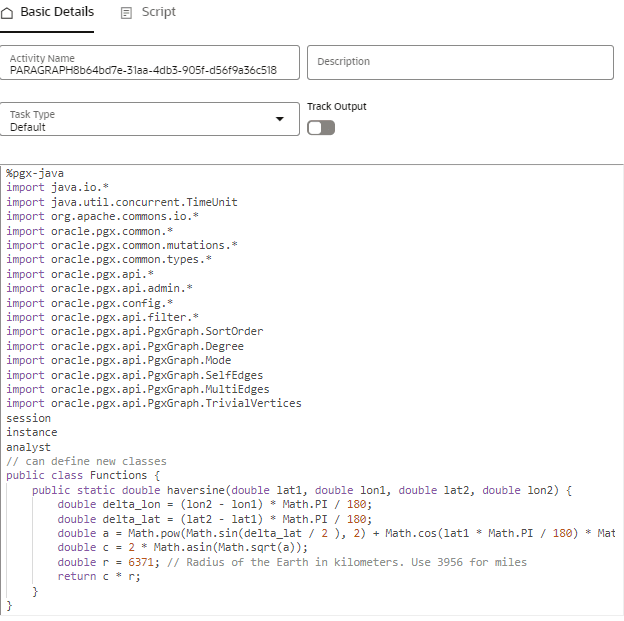Click the %pgx-java interpreter line
The width and height of the screenshot is (624, 621).
point(35,174)
